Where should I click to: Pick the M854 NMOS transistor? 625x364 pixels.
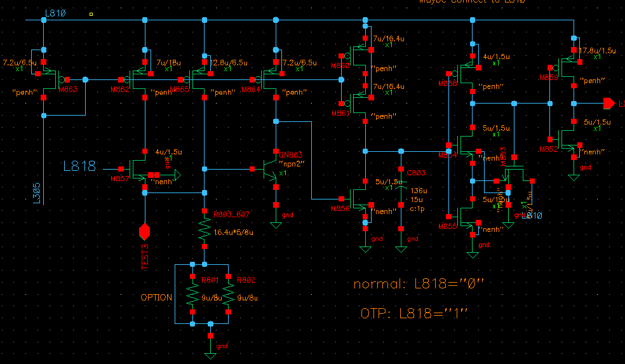point(465,145)
